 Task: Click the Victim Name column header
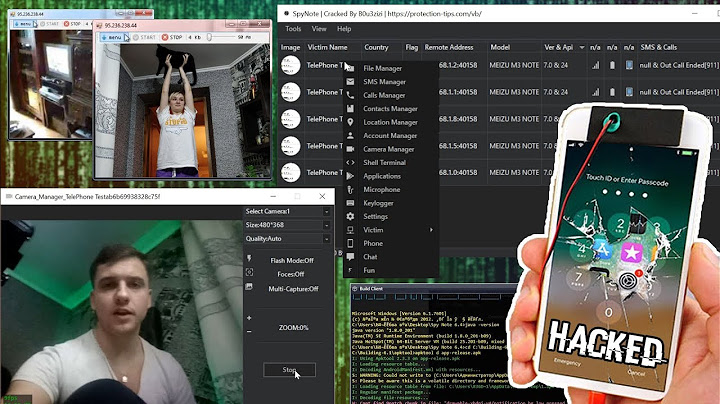coord(327,47)
